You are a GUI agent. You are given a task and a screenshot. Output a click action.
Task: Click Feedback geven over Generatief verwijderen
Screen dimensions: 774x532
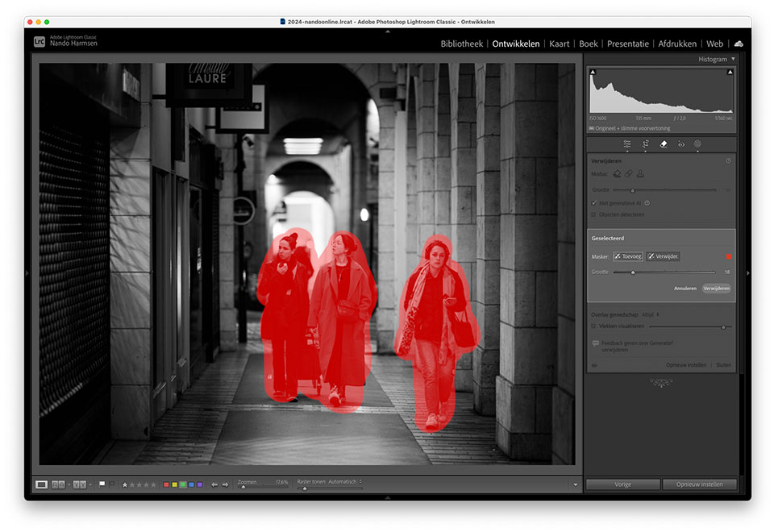(637, 347)
